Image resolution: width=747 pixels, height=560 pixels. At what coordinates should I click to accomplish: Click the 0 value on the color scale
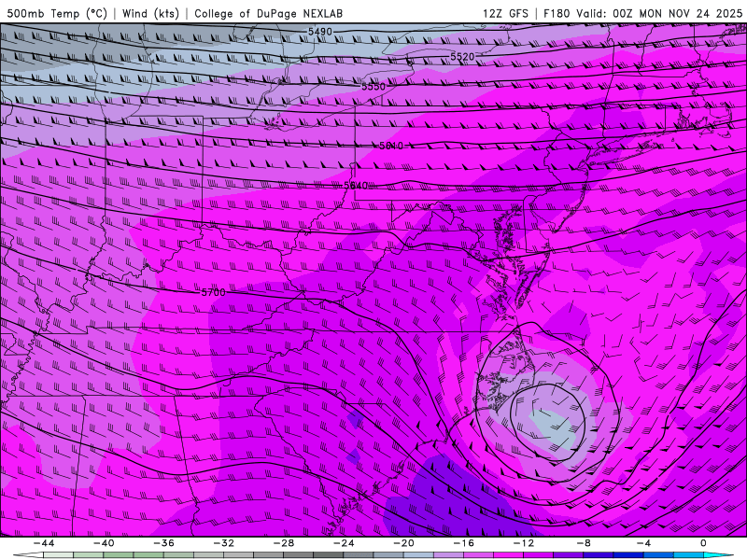704,543
